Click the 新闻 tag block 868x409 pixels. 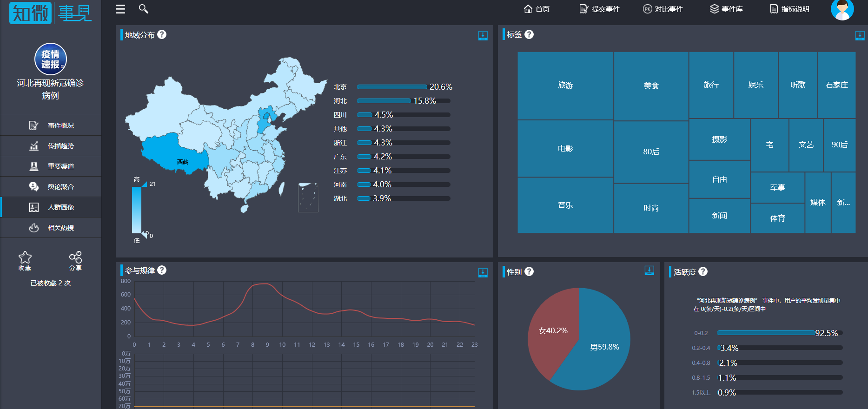coord(719,216)
